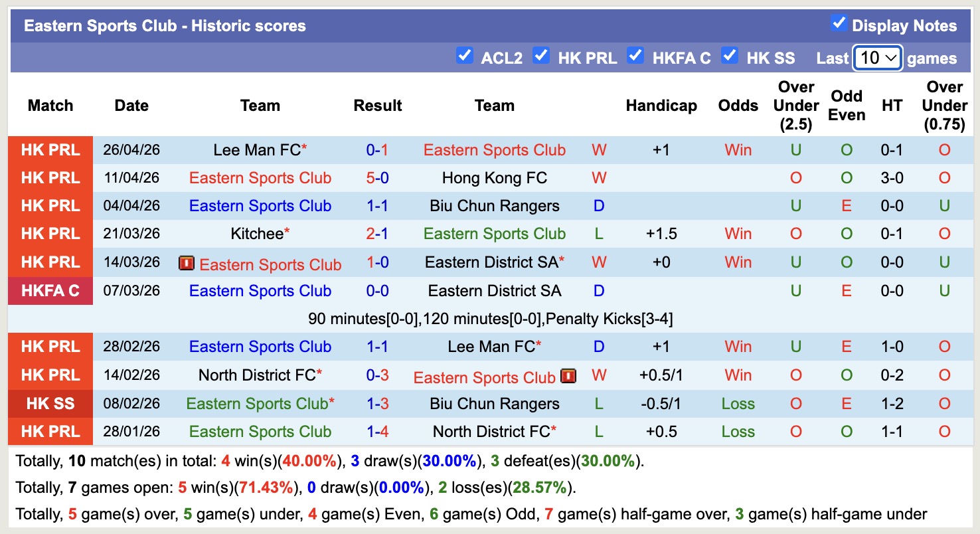The height and width of the screenshot is (534, 980).
Task: Uncheck the HKFA C filter
Action: 636,56
